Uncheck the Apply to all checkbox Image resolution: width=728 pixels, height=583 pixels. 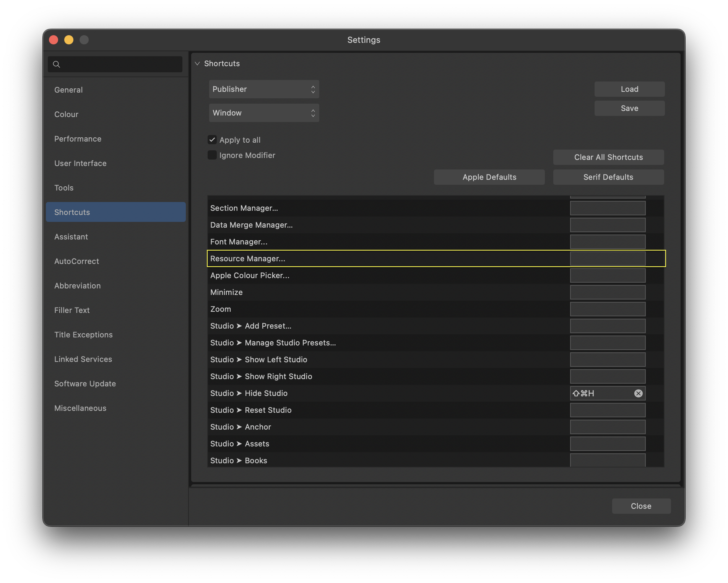click(x=213, y=140)
